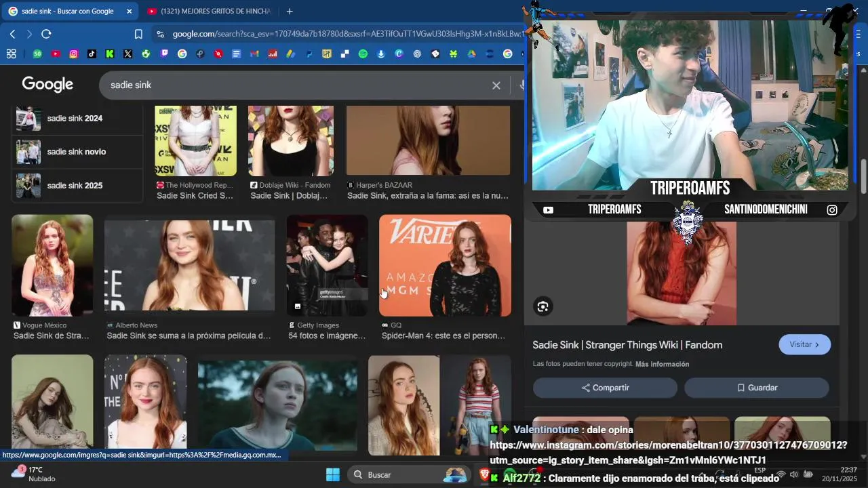Open the Alberto News image thumbnail
Screen dimensions: 868x488
point(189,265)
